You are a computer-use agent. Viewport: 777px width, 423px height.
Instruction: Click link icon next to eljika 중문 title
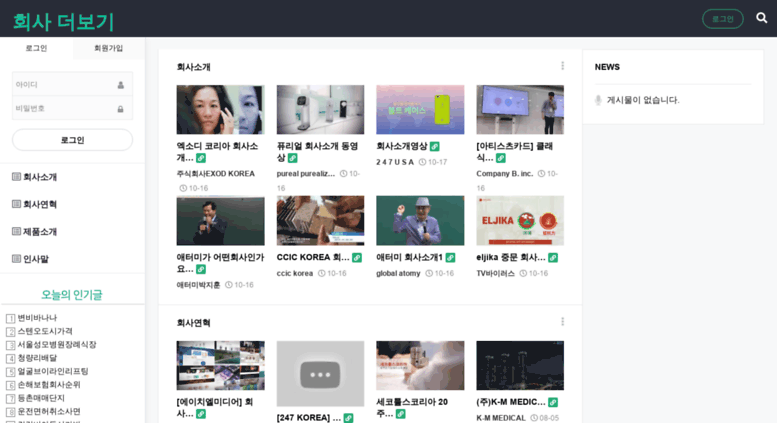(x=553, y=258)
